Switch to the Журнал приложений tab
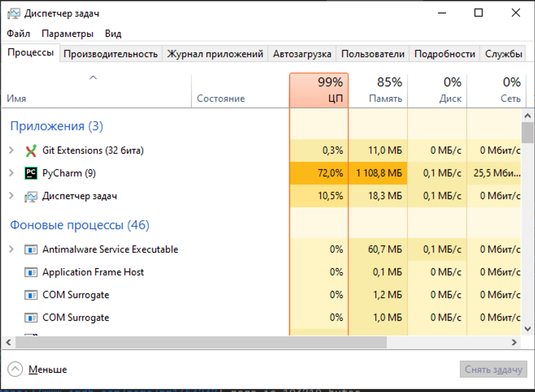 (x=215, y=54)
